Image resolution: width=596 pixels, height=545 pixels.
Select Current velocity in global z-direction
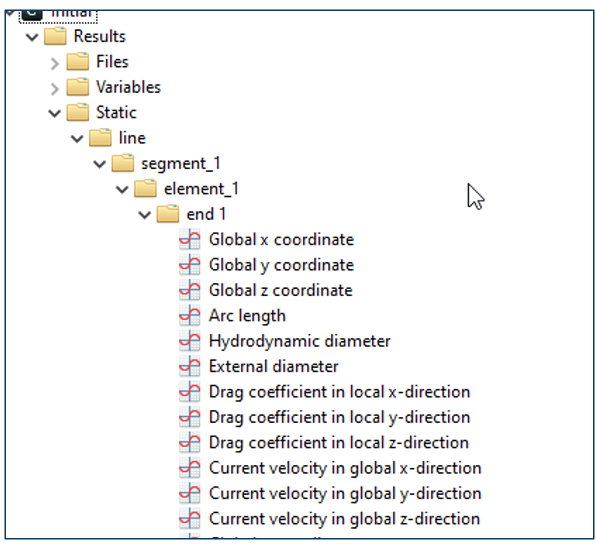click(344, 519)
